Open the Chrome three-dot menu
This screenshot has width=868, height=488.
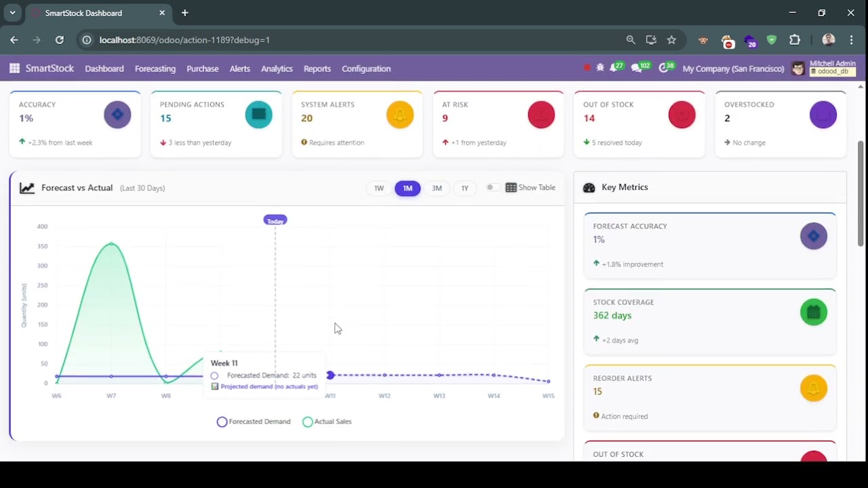[851, 40]
